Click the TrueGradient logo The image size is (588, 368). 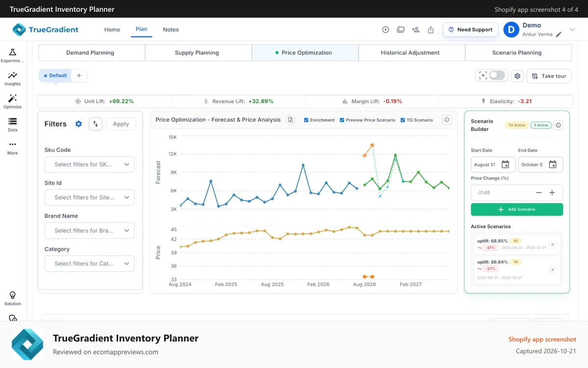click(x=46, y=29)
